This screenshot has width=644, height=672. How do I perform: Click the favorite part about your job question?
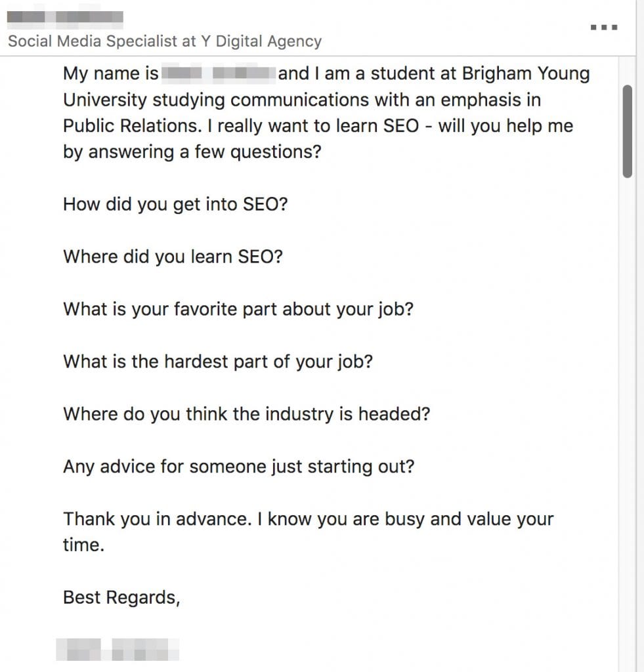pyautogui.click(x=238, y=308)
